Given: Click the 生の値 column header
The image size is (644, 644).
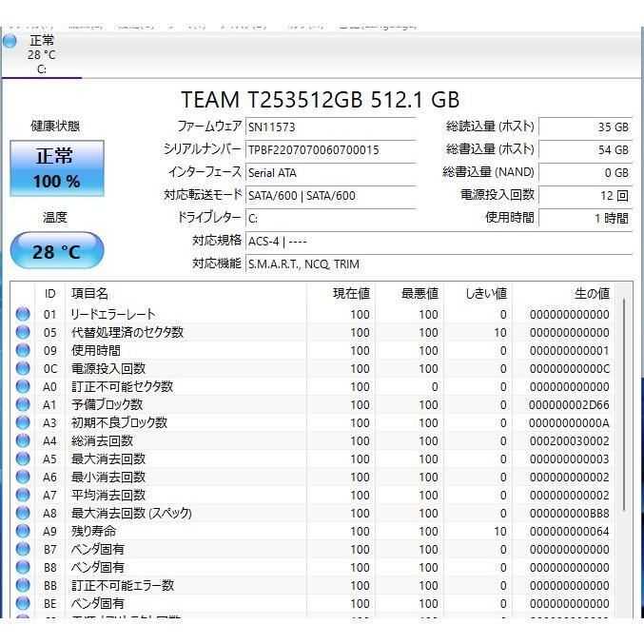Looking at the screenshot, I should coord(563,294).
